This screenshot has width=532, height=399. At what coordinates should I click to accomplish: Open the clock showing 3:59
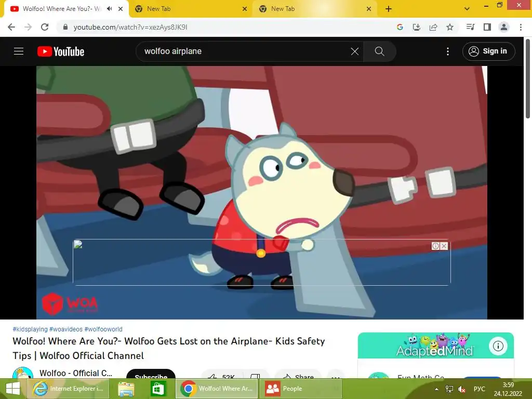508,389
